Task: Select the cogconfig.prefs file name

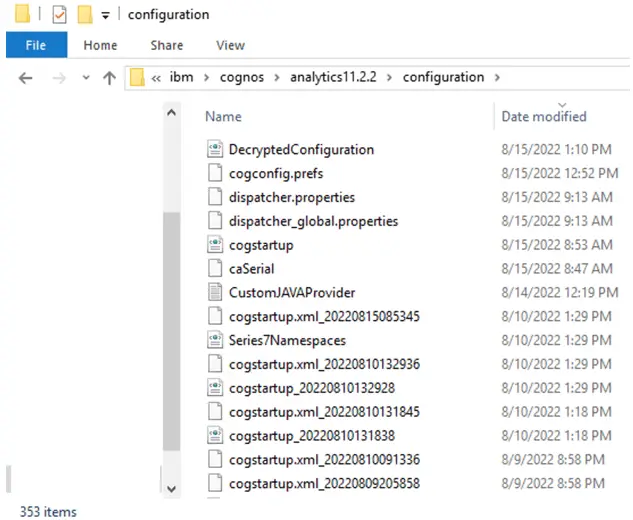Action: (276, 173)
